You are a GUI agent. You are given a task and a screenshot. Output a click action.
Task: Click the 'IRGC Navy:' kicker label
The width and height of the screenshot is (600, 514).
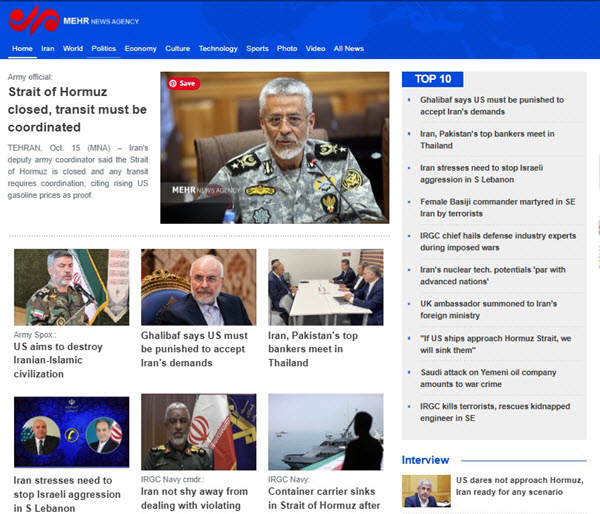pyautogui.click(x=289, y=479)
